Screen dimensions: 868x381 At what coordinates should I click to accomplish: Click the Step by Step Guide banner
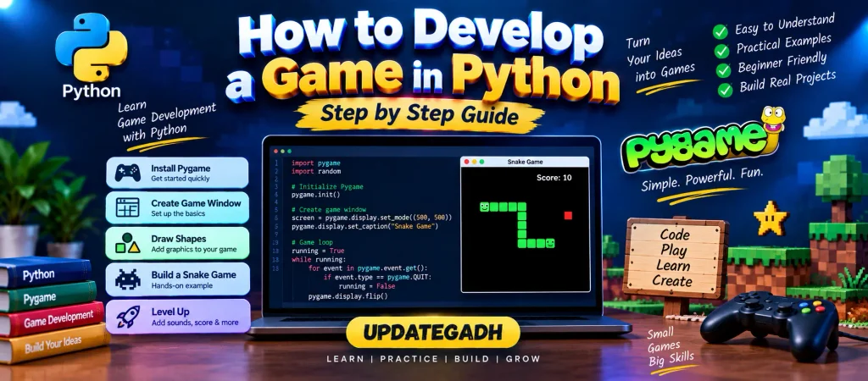[420, 116]
